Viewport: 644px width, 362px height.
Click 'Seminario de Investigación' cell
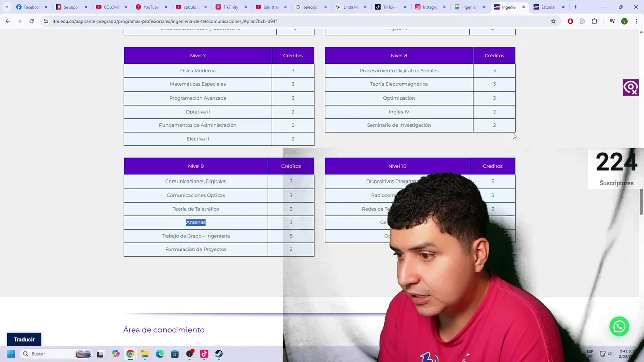tap(399, 125)
